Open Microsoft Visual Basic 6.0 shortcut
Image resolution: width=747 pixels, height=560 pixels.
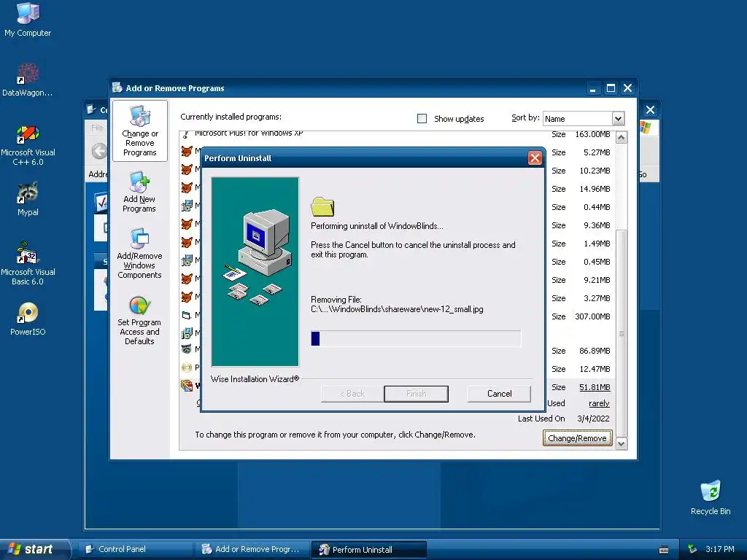[28, 264]
